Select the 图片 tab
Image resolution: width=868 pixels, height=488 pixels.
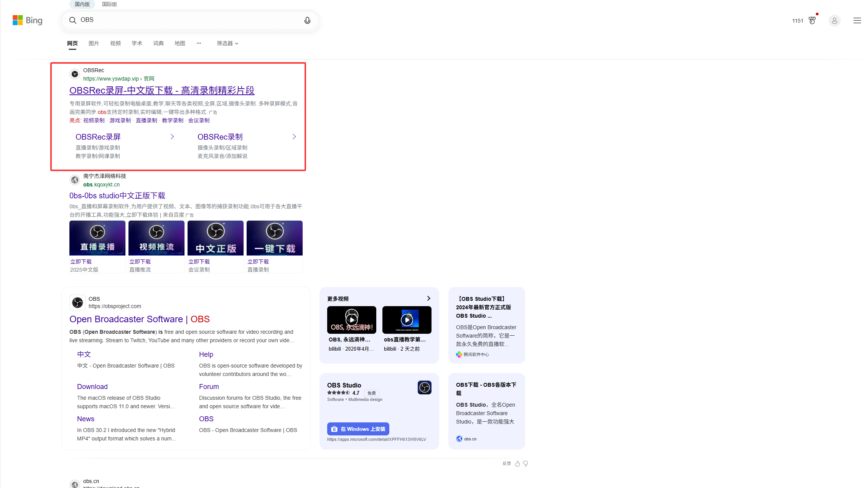pyautogui.click(x=94, y=43)
